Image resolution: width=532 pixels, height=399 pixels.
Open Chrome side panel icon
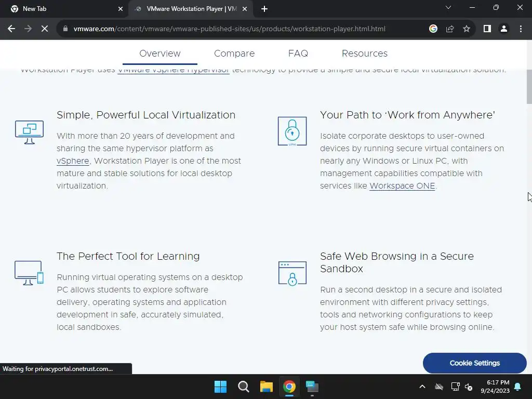pos(487,29)
